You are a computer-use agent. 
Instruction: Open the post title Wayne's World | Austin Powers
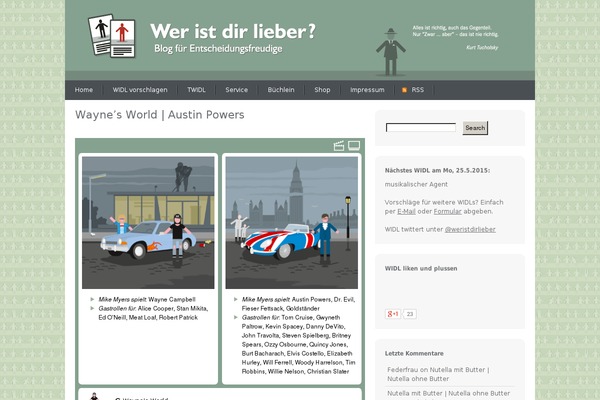[160, 114]
